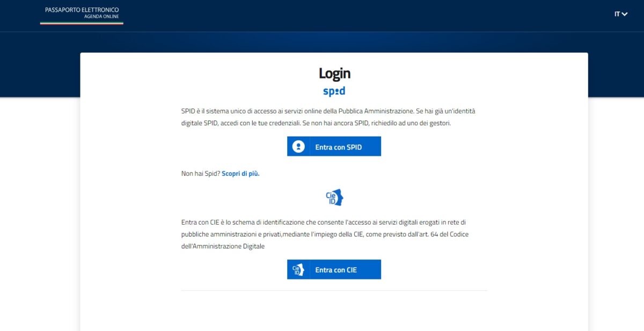Image resolution: width=644 pixels, height=331 pixels.
Task: Click the IT language code label
Action: click(617, 15)
